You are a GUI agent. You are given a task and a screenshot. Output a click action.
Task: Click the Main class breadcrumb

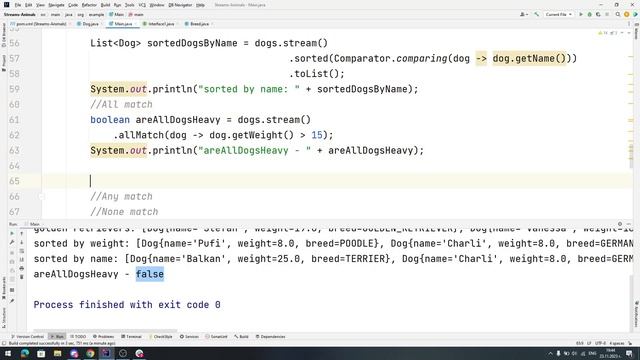point(116,14)
